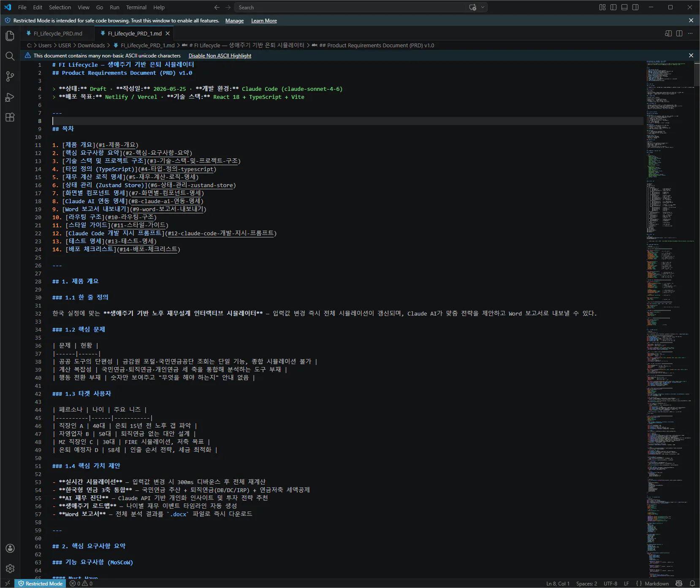
Task: Click Disable Non ASCII Highlight
Action: 220,55
